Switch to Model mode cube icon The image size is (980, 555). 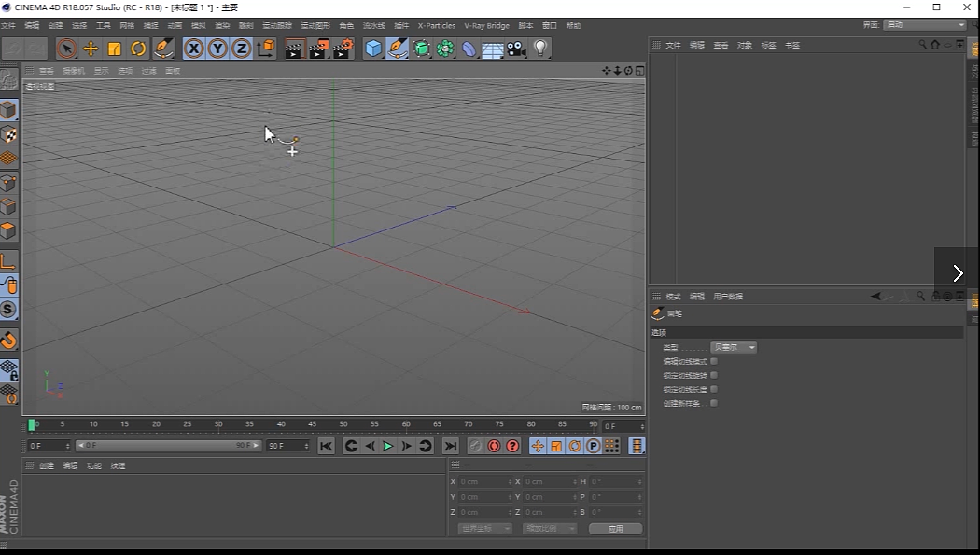pyautogui.click(x=8, y=110)
